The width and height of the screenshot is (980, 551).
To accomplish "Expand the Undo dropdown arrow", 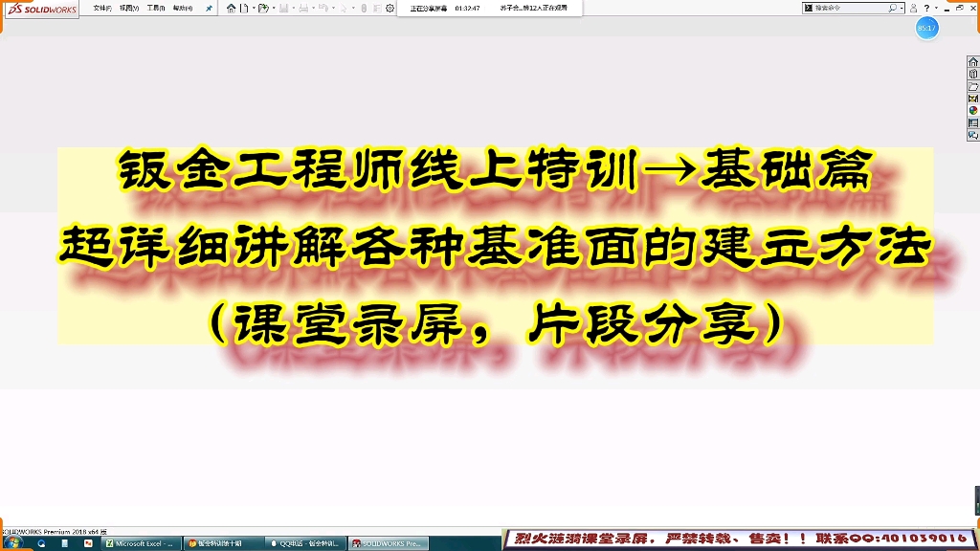I will pos(334,8).
